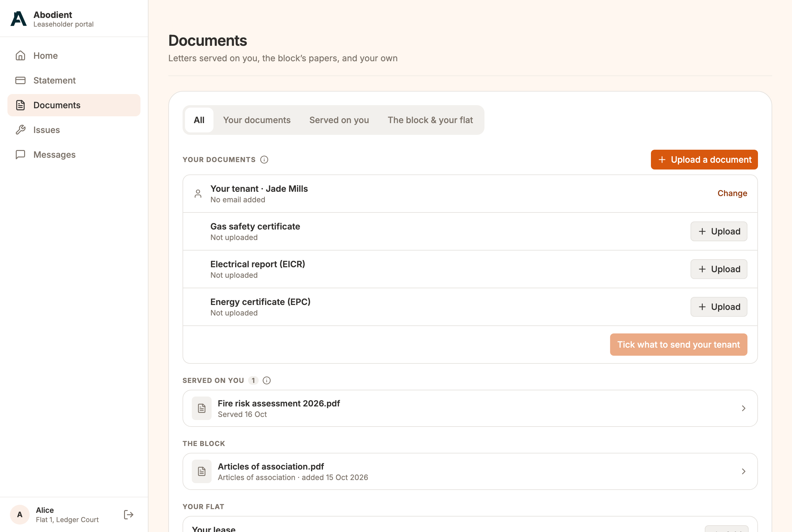
Task: Open Messages in the sidebar
Action: (74, 155)
